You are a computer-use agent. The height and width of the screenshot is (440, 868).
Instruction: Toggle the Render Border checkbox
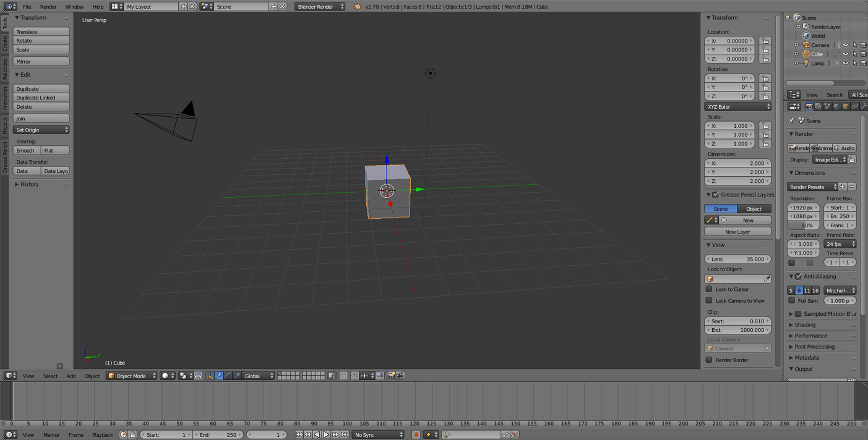click(x=709, y=360)
